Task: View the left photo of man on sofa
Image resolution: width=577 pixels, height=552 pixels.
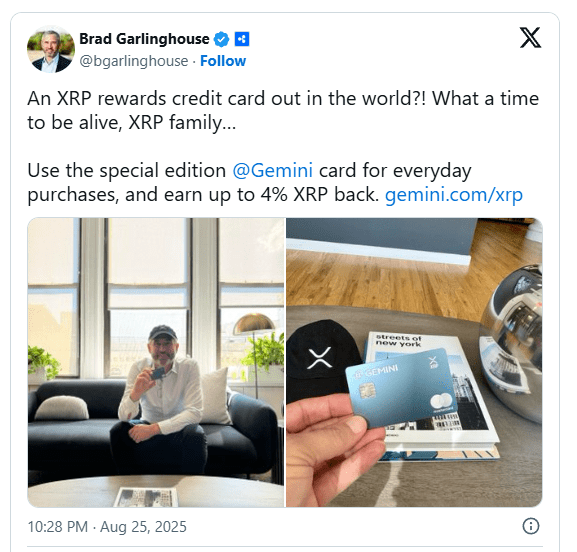Action: (x=156, y=362)
